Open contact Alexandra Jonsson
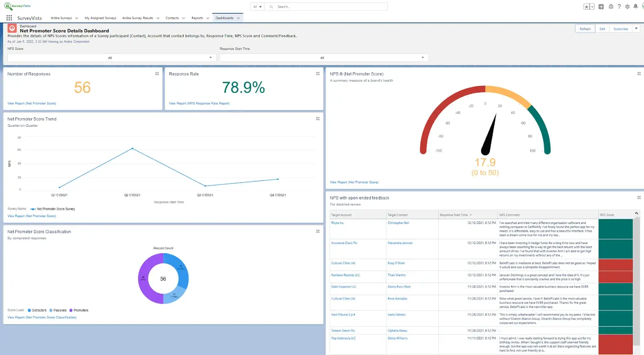This screenshot has width=644, height=355. coord(400,243)
